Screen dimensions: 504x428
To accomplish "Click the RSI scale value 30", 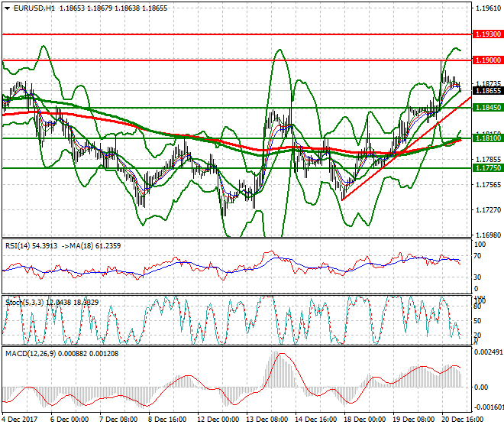I will (478, 277).
